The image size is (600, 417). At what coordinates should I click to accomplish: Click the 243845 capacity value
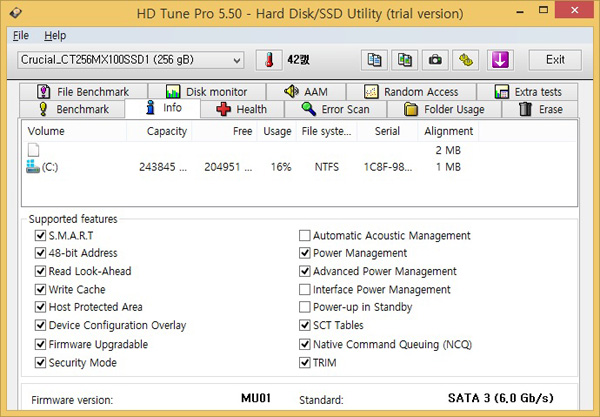(x=163, y=167)
